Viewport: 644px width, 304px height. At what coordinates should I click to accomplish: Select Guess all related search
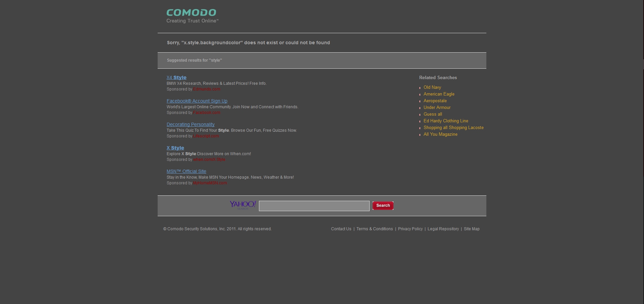coord(433,114)
